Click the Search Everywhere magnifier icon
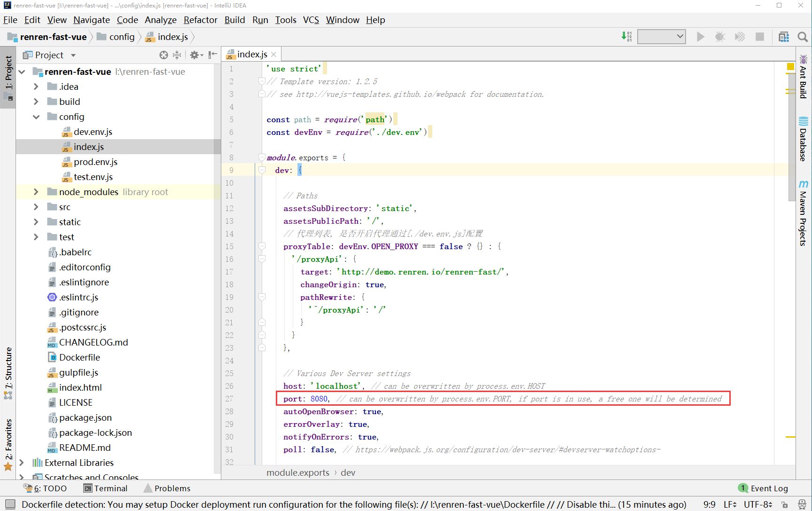The width and height of the screenshot is (812, 511). pyautogui.click(x=803, y=37)
